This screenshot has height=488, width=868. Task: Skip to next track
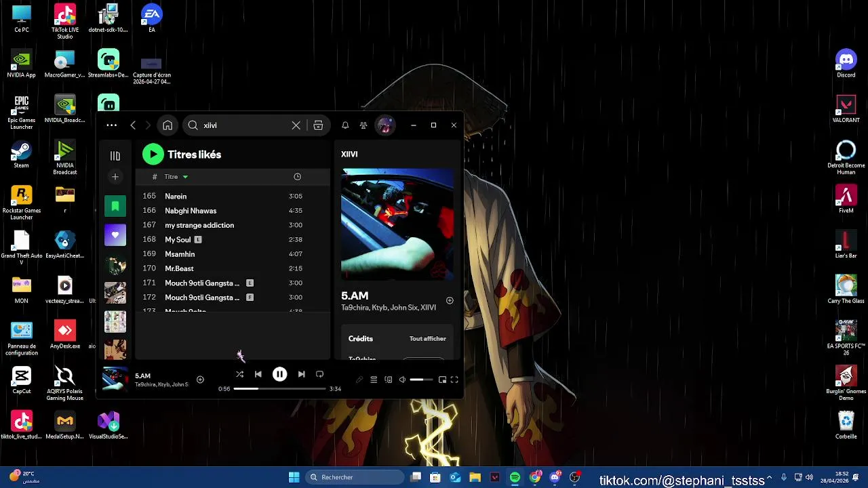(301, 374)
